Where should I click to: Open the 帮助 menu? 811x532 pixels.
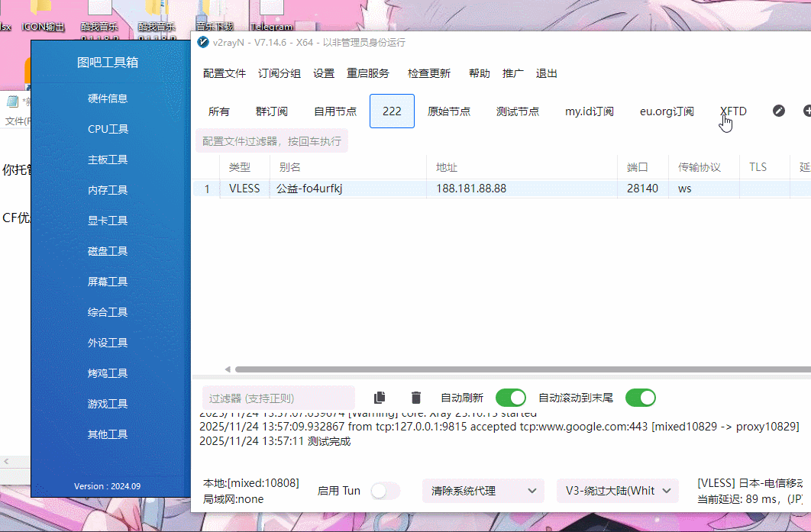click(x=479, y=73)
